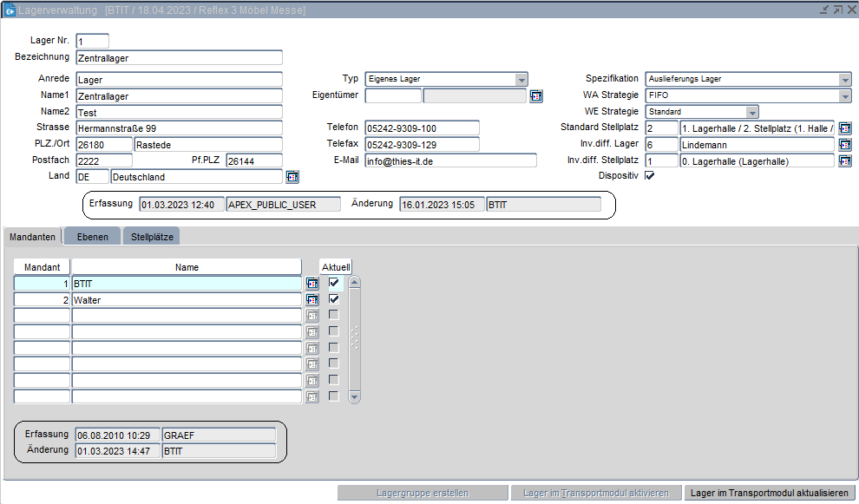
Task: Click into the E-Mail input field
Action: click(x=450, y=161)
